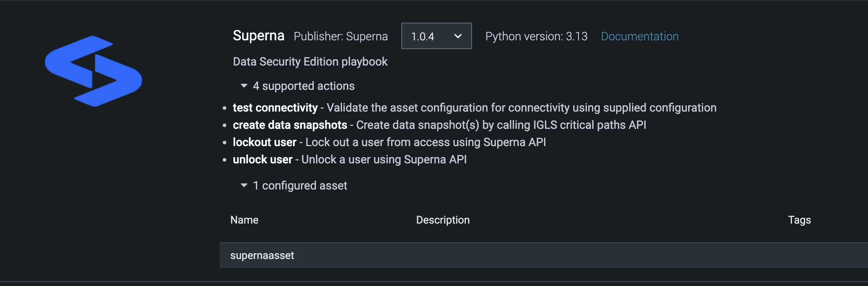Click the unlock user action name
Screen dimensions: 868x286
click(x=263, y=159)
